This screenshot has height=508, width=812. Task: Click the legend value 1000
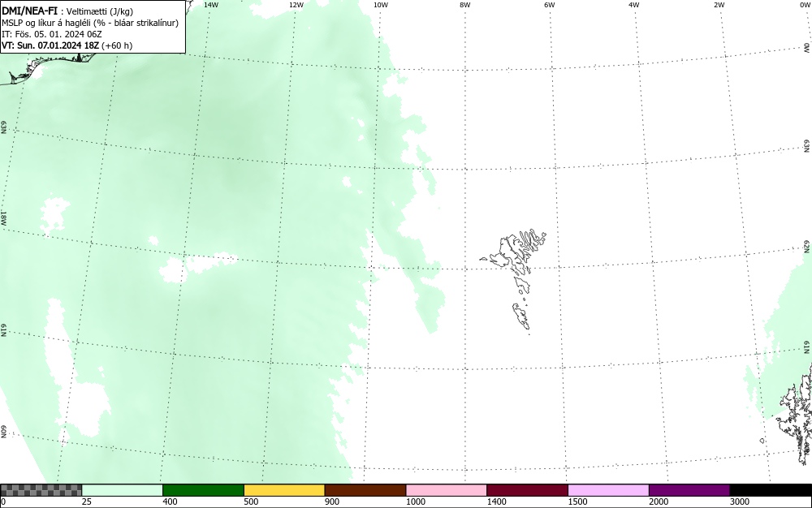pos(415,502)
